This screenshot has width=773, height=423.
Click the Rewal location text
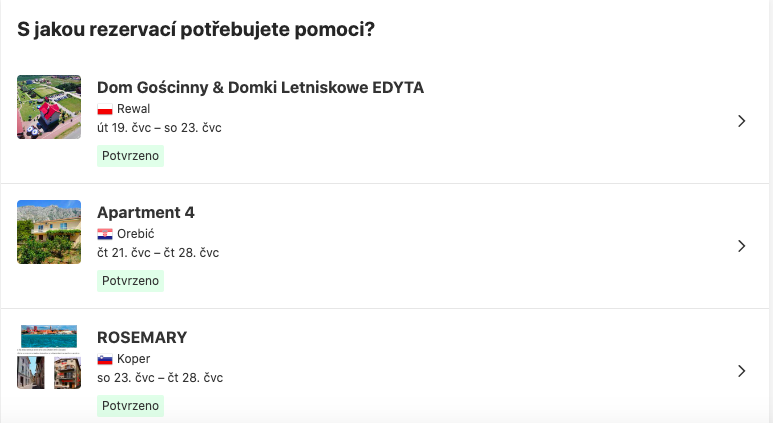(x=133, y=109)
